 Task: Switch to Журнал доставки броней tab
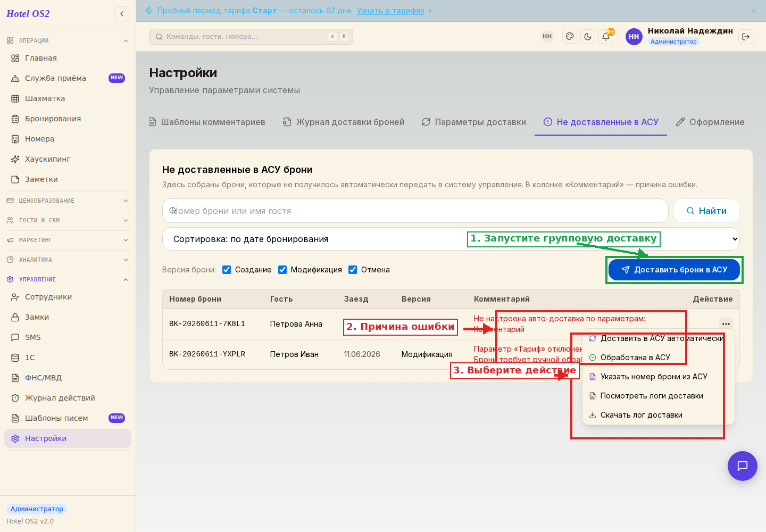(343, 122)
